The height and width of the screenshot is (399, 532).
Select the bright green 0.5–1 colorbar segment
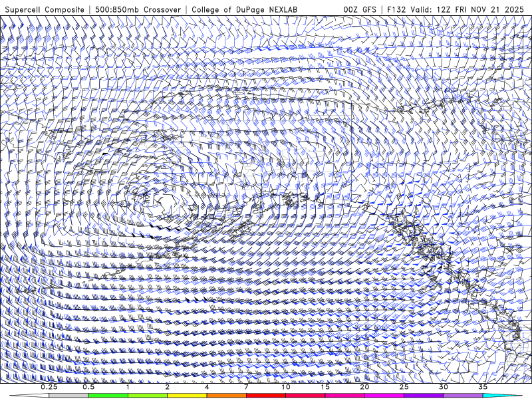click(x=108, y=396)
